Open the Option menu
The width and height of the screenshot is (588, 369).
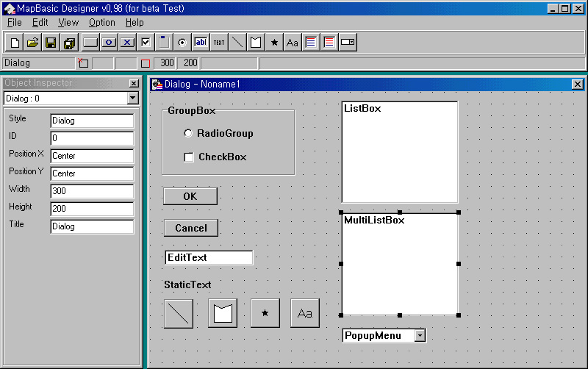click(x=102, y=23)
